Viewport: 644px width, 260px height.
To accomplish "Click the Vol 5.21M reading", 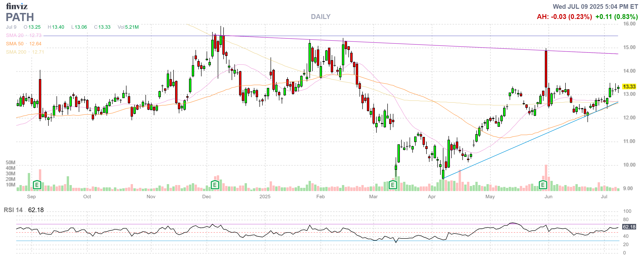I will [128, 27].
